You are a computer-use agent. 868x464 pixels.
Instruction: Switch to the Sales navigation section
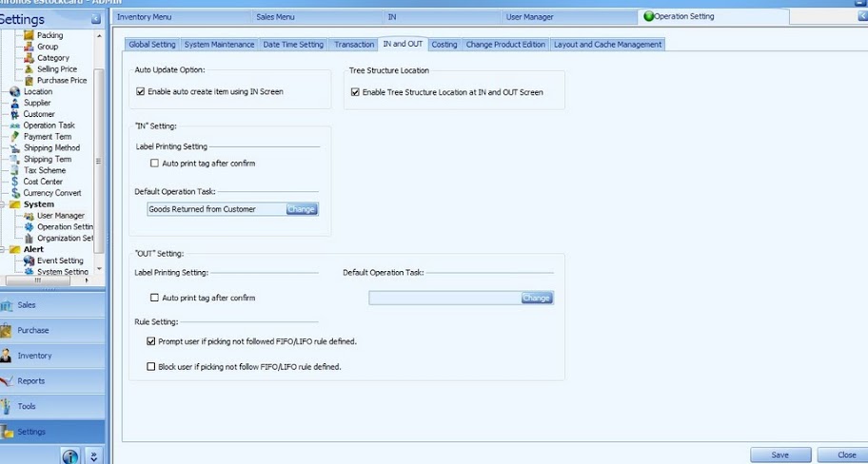click(x=52, y=304)
